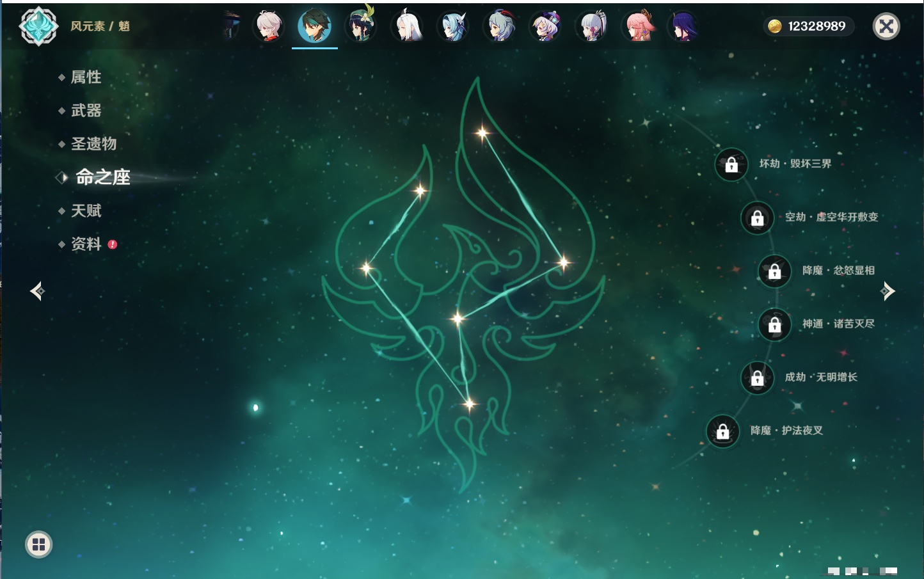Click lock icon beside 降魔·忿怒显相
The image size is (924, 579).
pos(774,271)
